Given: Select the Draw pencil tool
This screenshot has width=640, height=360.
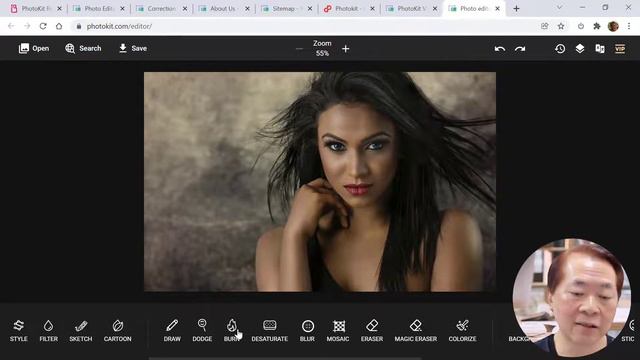Looking at the screenshot, I should click(172, 331).
